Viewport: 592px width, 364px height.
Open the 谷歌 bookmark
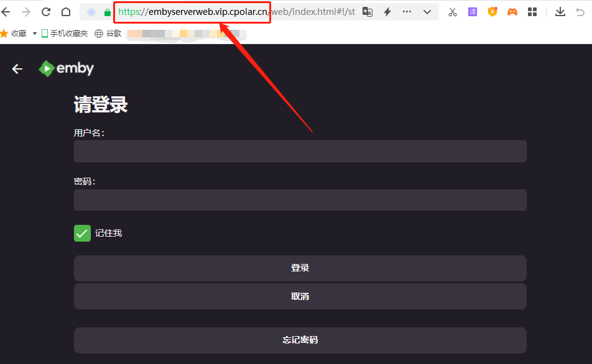(x=108, y=34)
